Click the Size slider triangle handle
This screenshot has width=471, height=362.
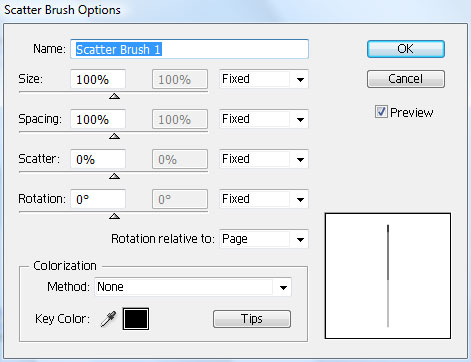click(x=114, y=96)
